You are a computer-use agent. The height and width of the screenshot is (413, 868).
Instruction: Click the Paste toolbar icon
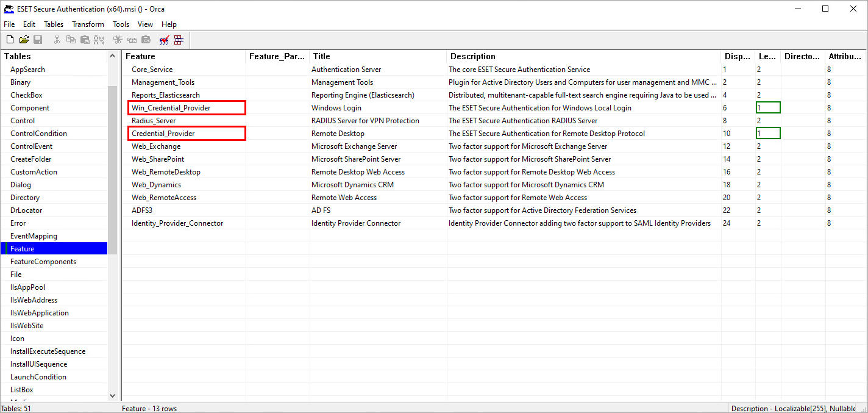click(x=85, y=39)
